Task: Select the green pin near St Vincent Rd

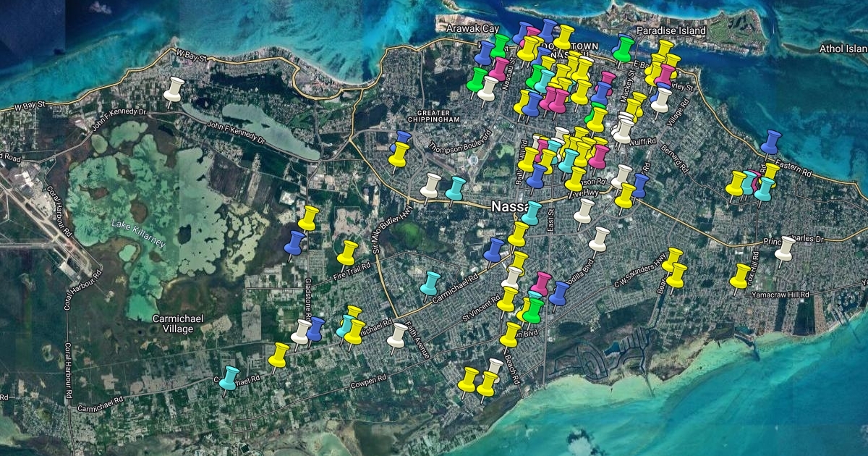Action: point(533,310)
